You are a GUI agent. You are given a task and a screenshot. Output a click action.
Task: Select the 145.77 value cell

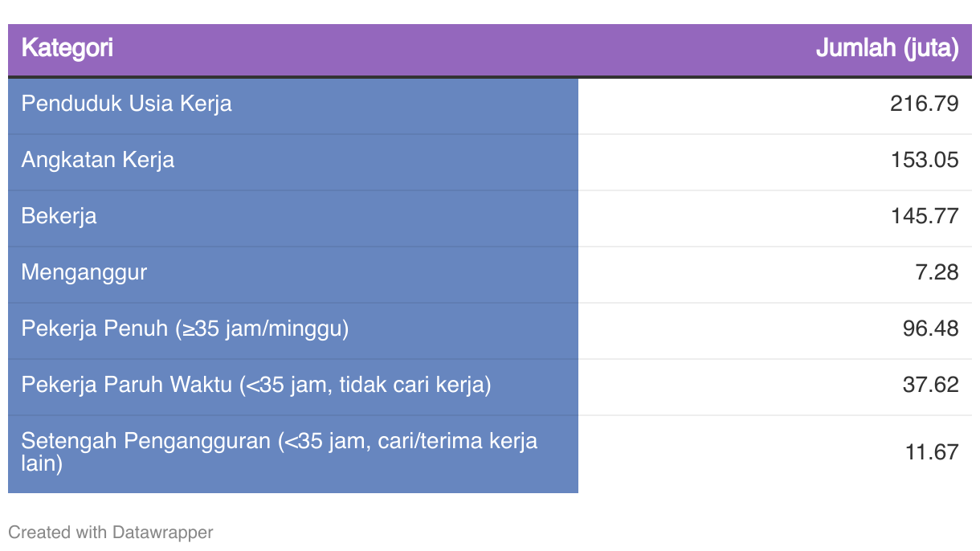[924, 216]
